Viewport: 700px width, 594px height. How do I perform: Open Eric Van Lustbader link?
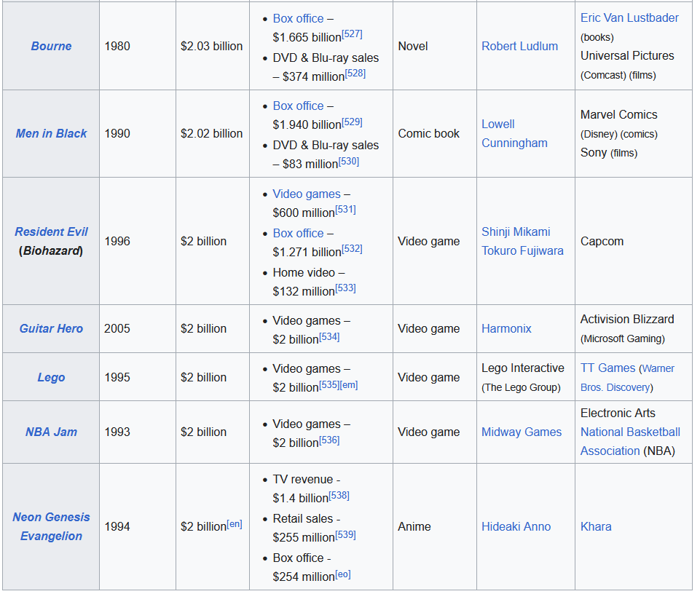[x=629, y=18]
